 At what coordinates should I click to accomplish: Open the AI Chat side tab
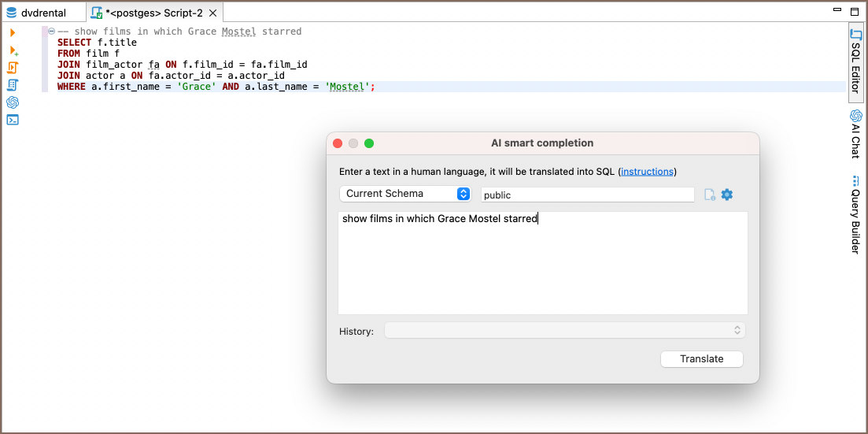855,134
